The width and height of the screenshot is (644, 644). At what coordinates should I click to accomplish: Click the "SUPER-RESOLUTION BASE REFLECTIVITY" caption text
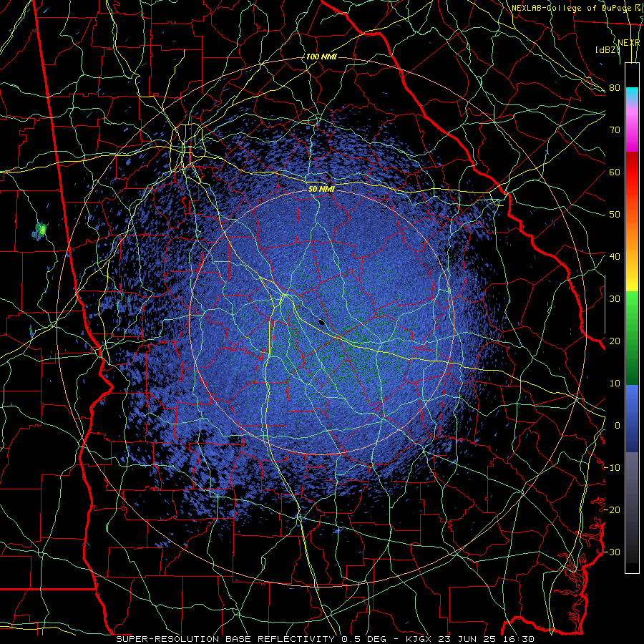tap(225, 639)
